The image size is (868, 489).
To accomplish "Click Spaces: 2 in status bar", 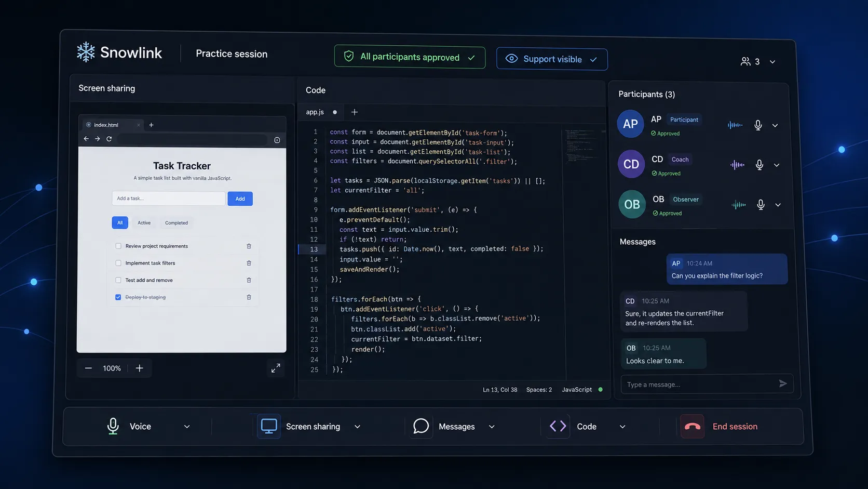I will (x=539, y=389).
